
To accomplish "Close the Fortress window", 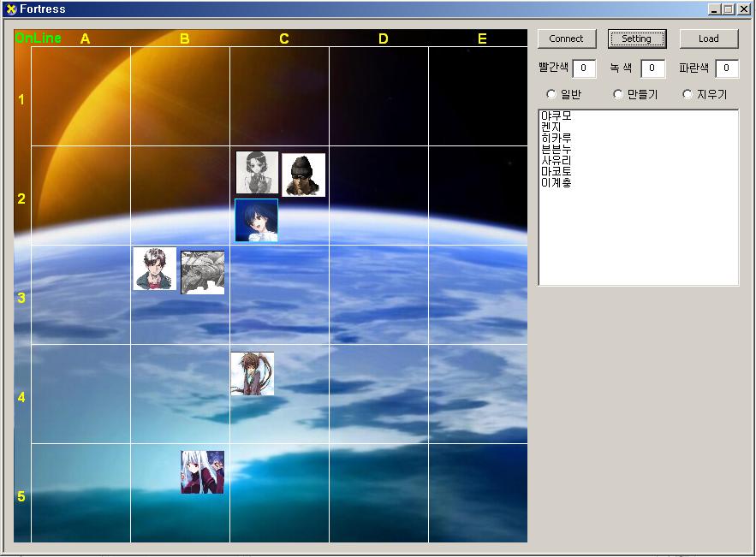I will (744, 9).
